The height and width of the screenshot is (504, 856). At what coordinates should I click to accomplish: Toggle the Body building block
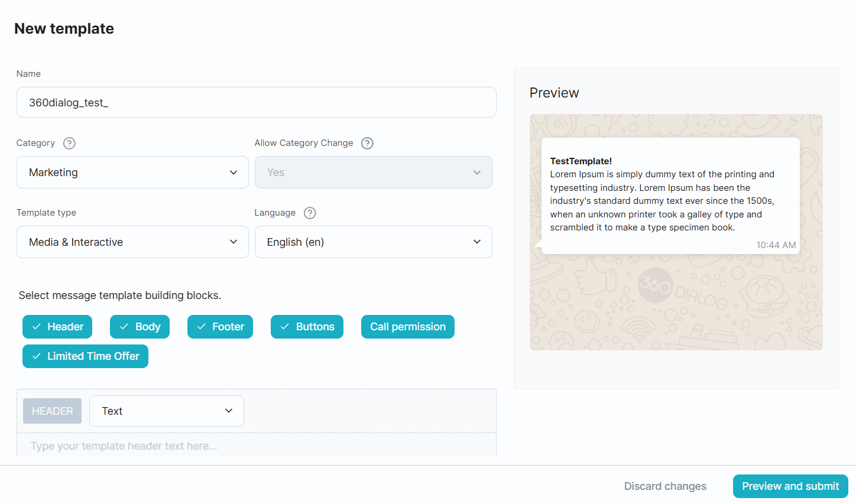point(140,327)
